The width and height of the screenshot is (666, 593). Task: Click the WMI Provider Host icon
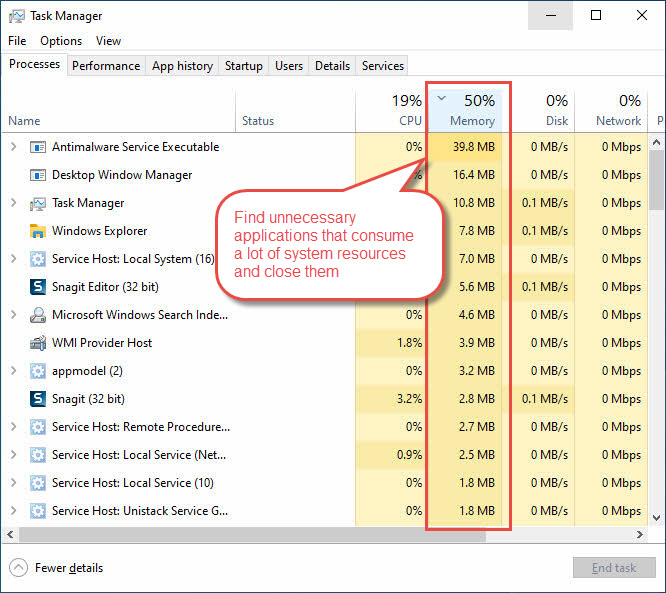(x=38, y=343)
